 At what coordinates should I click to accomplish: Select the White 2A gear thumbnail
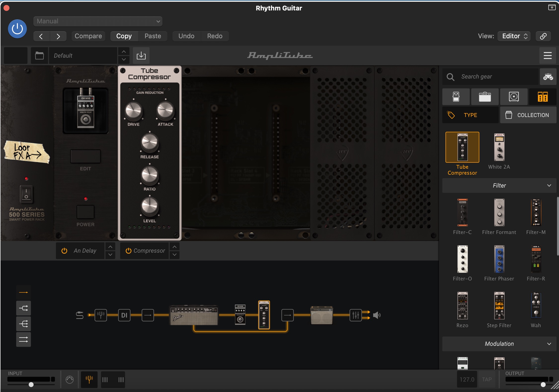tap(499, 147)
